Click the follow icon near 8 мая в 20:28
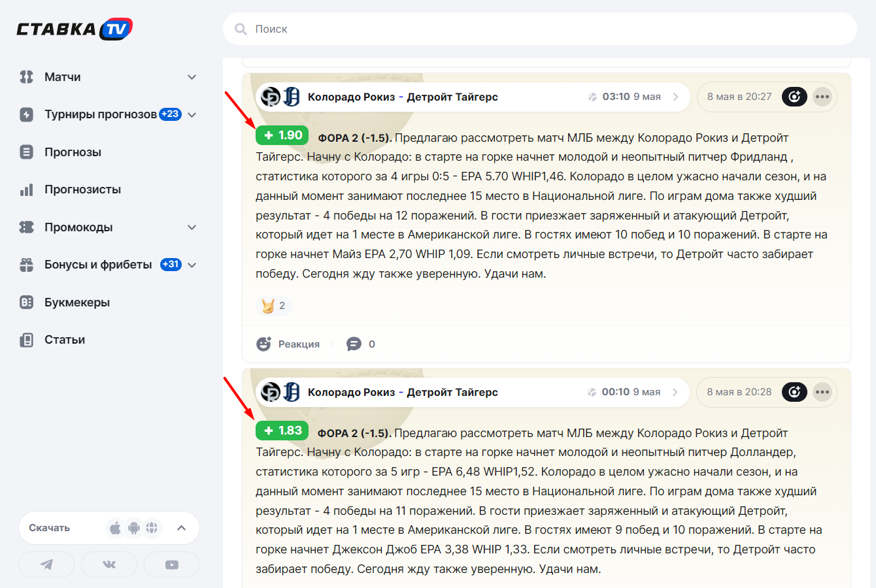876x588 pixels. (794, 392)
